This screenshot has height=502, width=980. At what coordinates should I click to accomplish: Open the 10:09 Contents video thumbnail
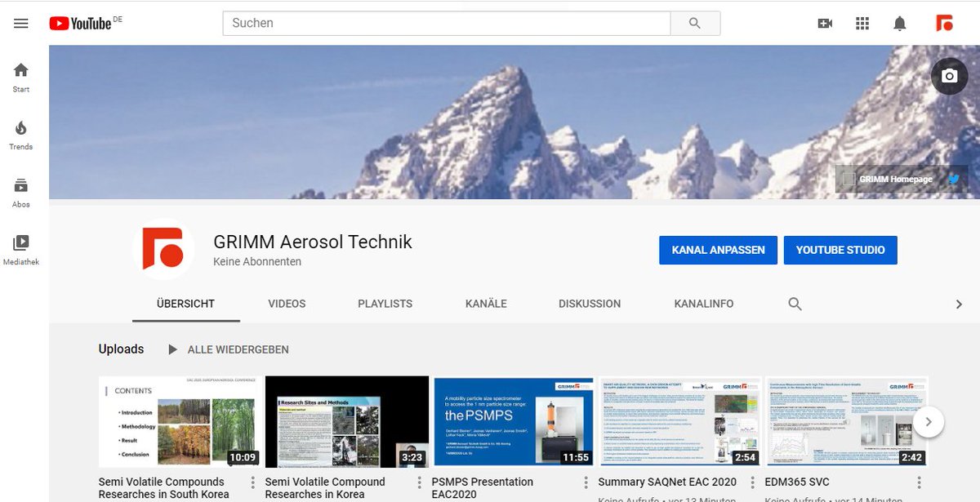[180, 421]
